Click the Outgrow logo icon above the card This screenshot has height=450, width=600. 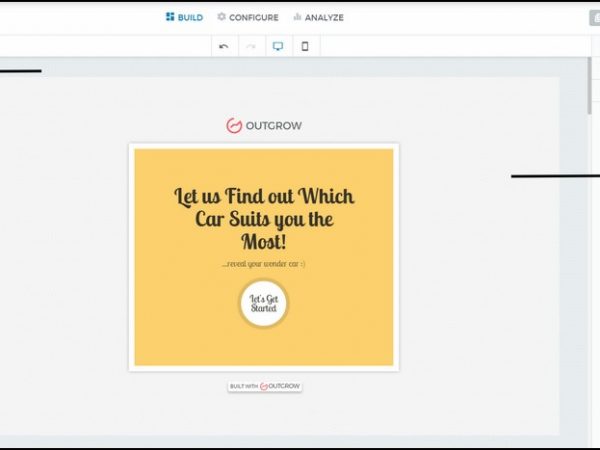pyautogui.click(x=234, y=125)
